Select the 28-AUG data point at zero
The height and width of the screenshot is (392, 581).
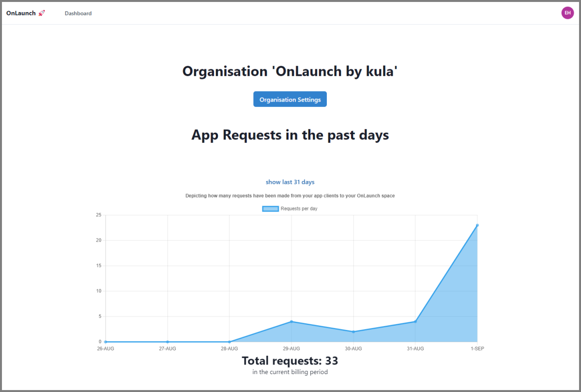pos(229,342)
